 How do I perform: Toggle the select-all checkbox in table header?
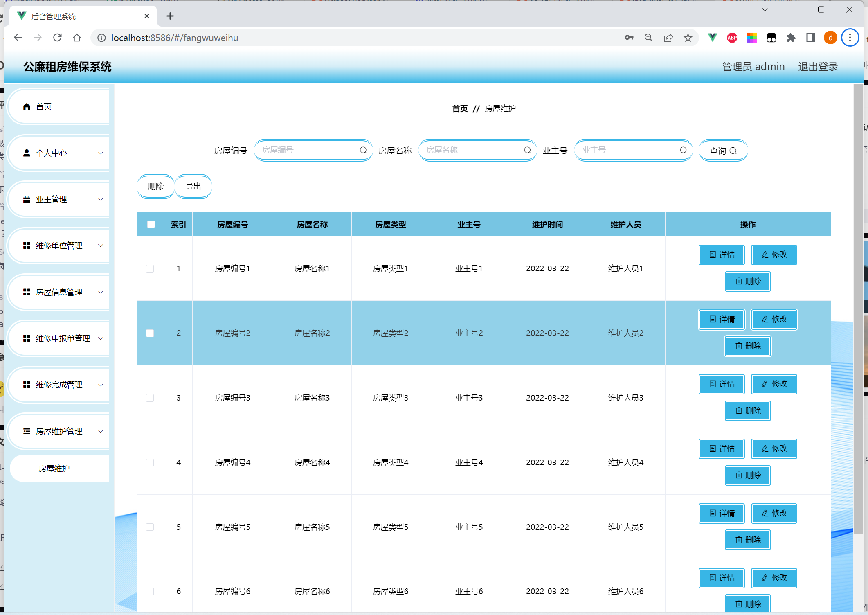[x=151, y=224]
